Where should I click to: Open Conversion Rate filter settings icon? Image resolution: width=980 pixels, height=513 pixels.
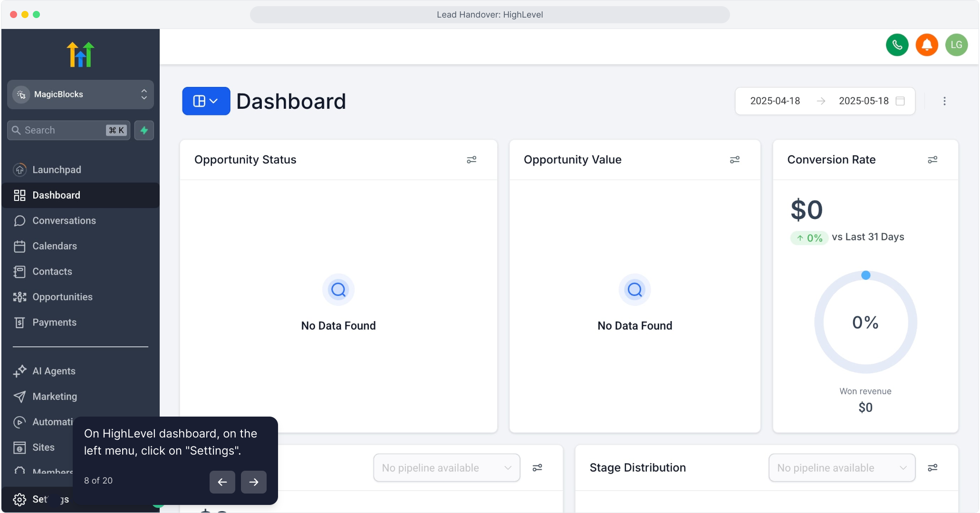(x=932, y=160)
